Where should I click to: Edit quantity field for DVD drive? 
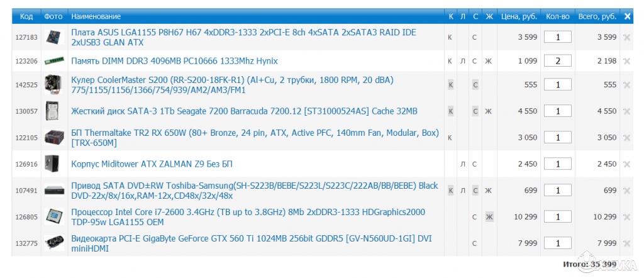click(x=558, y=190)
